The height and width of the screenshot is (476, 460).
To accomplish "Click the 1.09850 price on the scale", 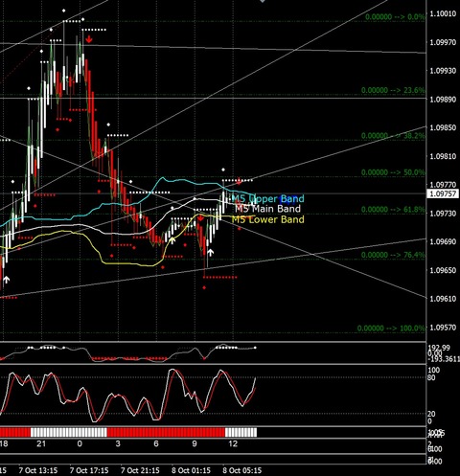I will pos(443,127).
